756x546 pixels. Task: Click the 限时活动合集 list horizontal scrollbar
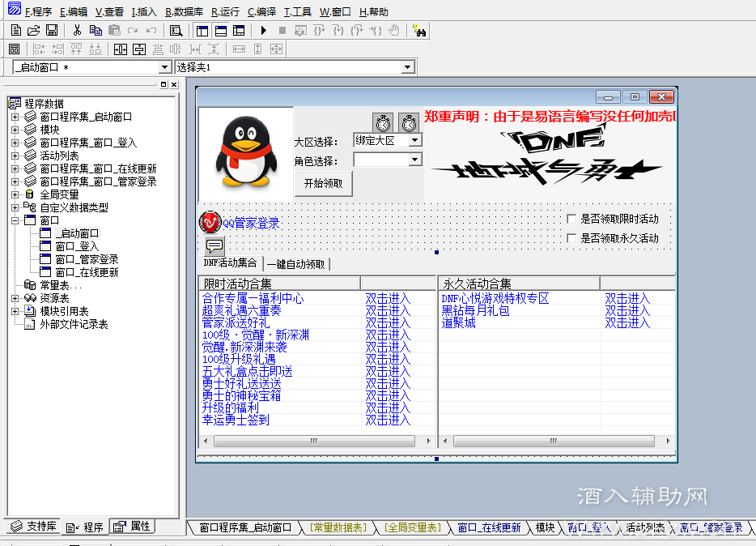click(x=312, y=441)
